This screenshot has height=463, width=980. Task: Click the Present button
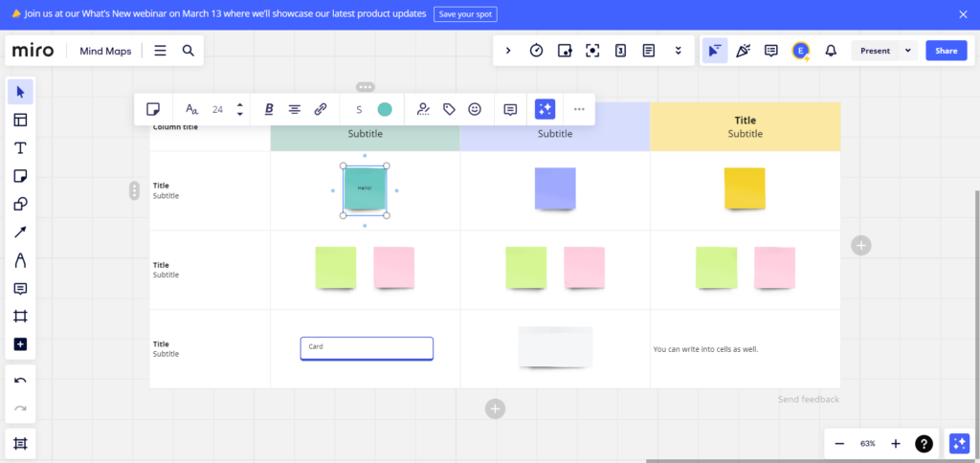coord(875,51)
